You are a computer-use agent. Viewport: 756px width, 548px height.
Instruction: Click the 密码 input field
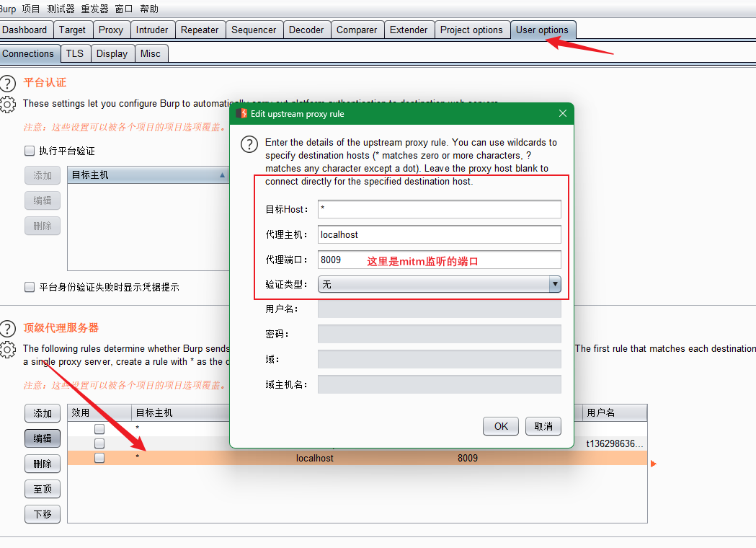click(439, 334)
